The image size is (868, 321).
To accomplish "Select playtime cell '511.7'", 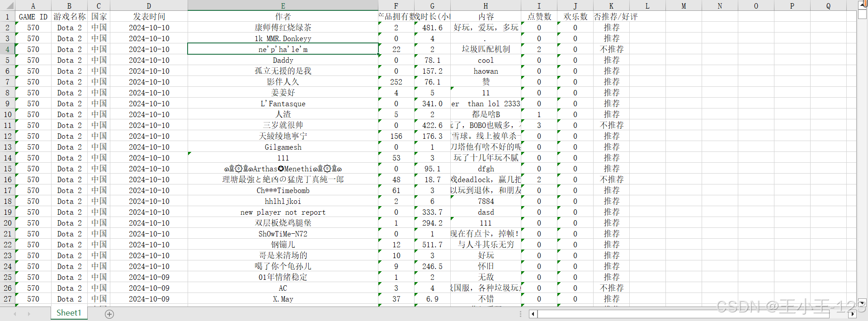I will [x=432, y=245].
